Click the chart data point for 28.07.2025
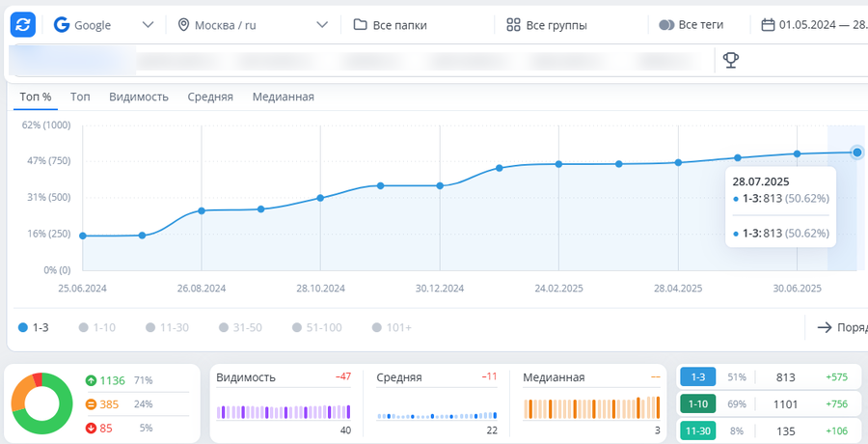Image resolution: width=868 pixels, height=444 pixels. [x=857, y=152]
